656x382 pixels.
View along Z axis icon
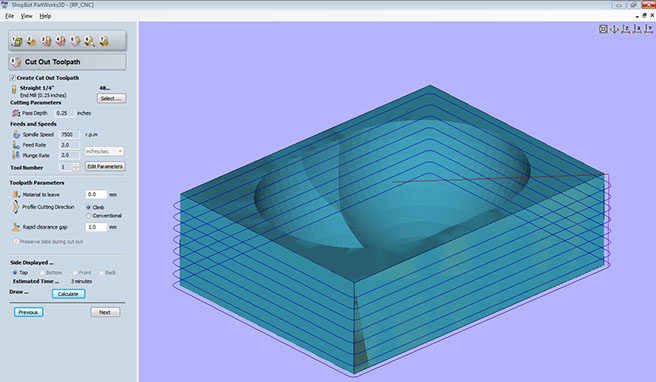[x=625, y=29]
